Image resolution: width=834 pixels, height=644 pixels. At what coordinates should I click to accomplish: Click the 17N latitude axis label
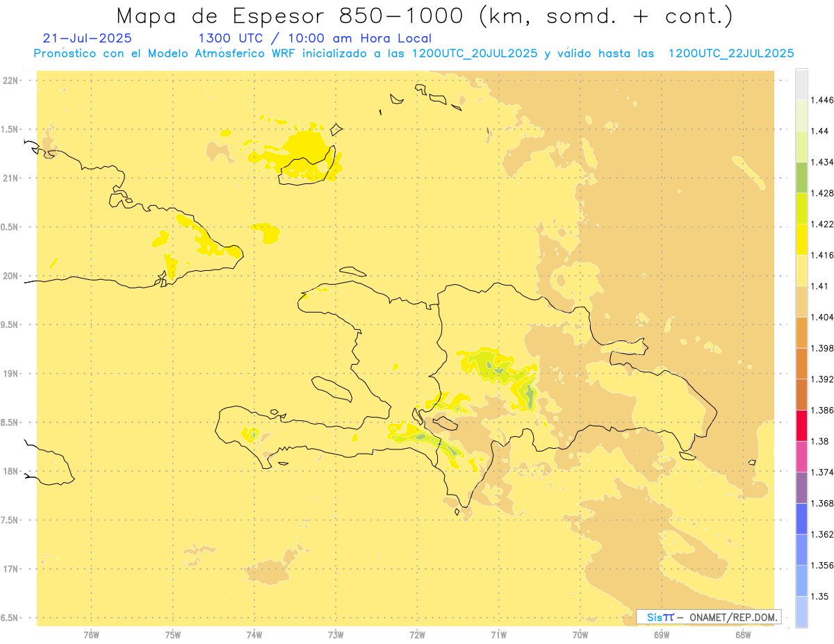[x=12, y=569]
